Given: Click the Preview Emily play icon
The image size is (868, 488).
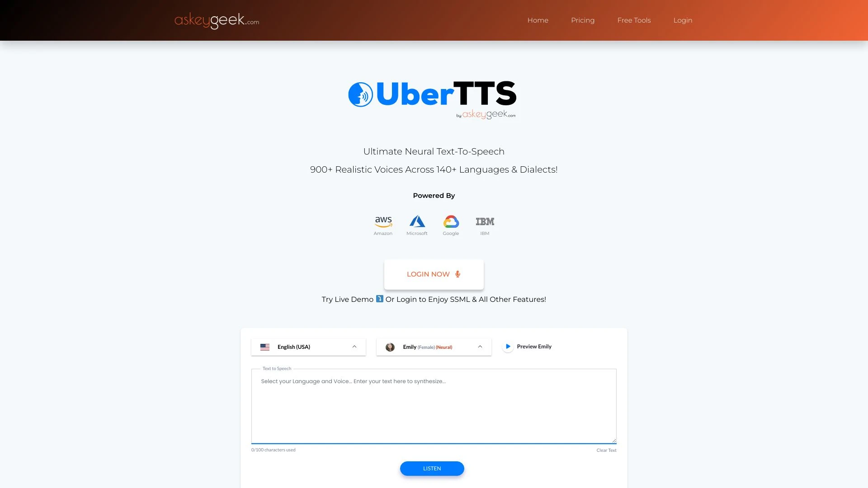Looking at the screenshot, I should (507, 346).
